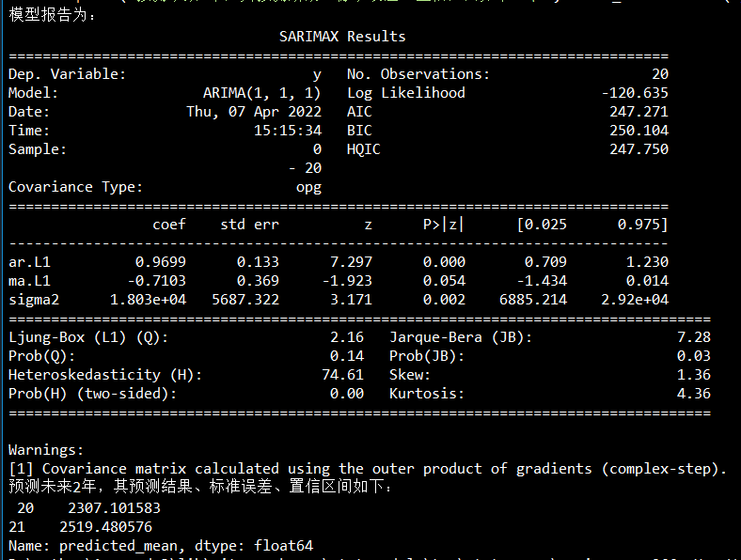Click the 'Name: predicted_mean, dtype: float64' line

tap(161, 546)
